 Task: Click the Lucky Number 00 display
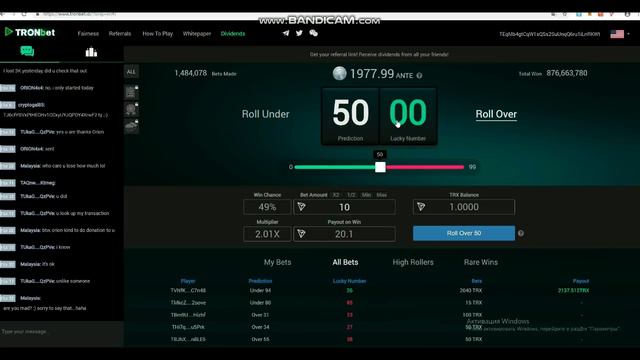click(x=408, y=117)
